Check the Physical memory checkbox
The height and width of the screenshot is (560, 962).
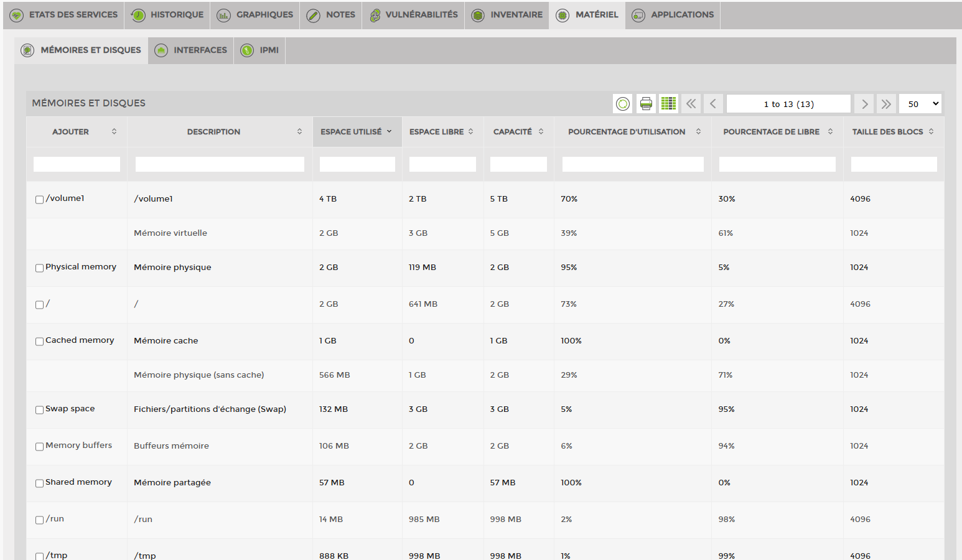[x=39, y=268]
